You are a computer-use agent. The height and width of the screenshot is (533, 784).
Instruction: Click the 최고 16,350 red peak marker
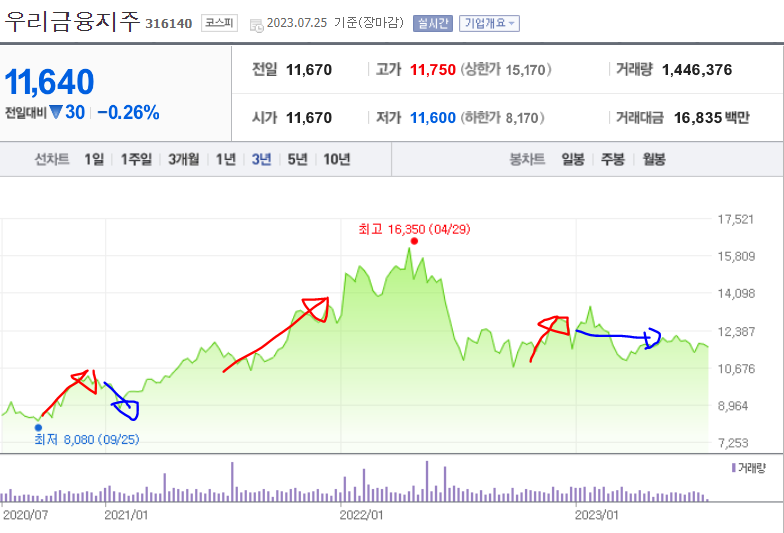tap(414, 242)
